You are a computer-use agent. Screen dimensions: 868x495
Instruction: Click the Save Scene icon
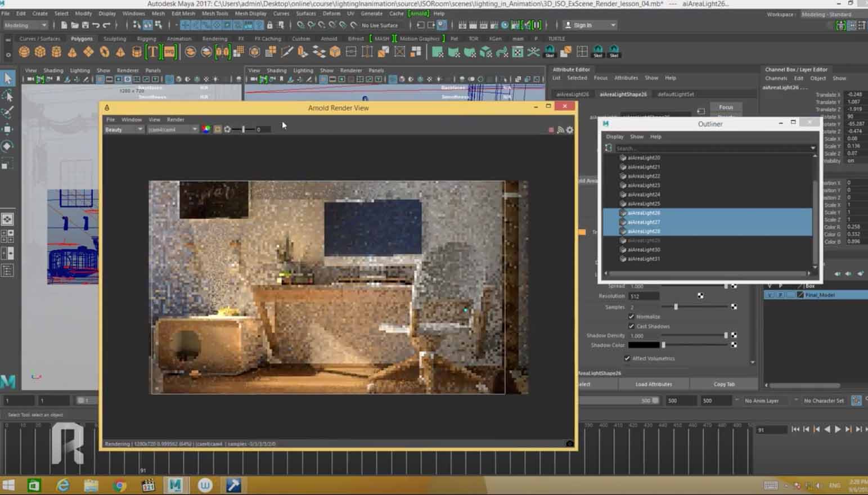pyautogui.click(x=86, y=25)
